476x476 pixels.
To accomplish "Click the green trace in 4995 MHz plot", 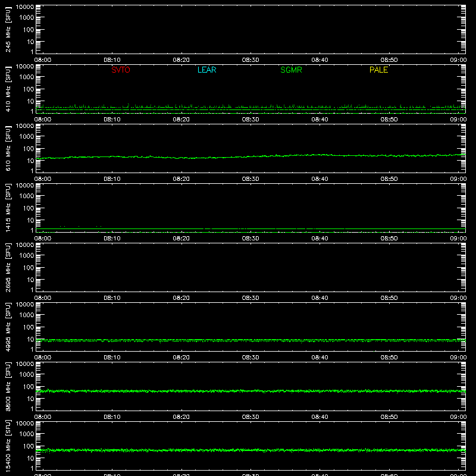I will click(250, 340).
